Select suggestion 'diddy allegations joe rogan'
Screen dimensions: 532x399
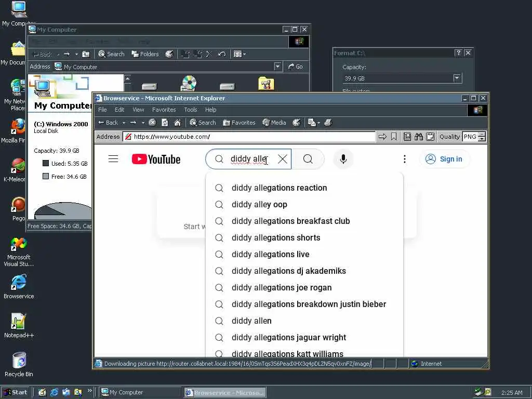tap(304, 287)
